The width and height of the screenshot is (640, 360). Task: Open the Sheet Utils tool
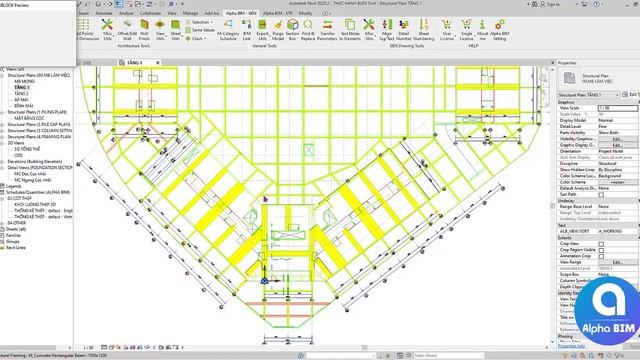pyautogui.click(x=176, y=29)
